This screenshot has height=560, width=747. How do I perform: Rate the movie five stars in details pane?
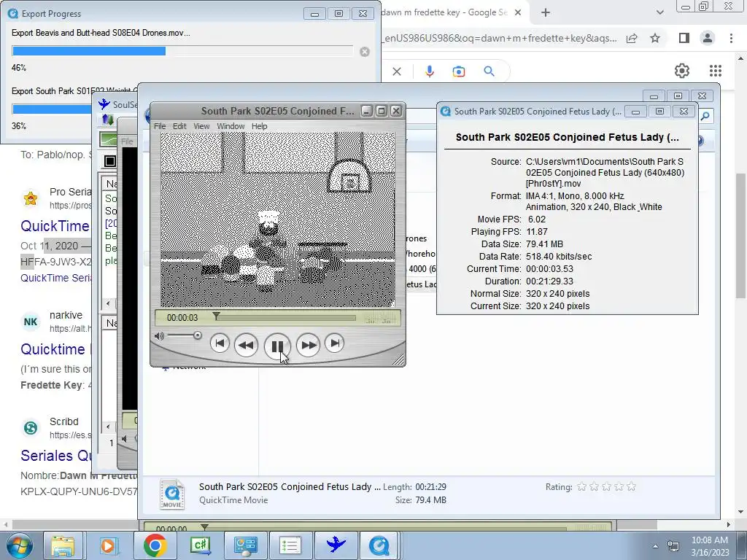pyautogui.click(x=631, y=486)
